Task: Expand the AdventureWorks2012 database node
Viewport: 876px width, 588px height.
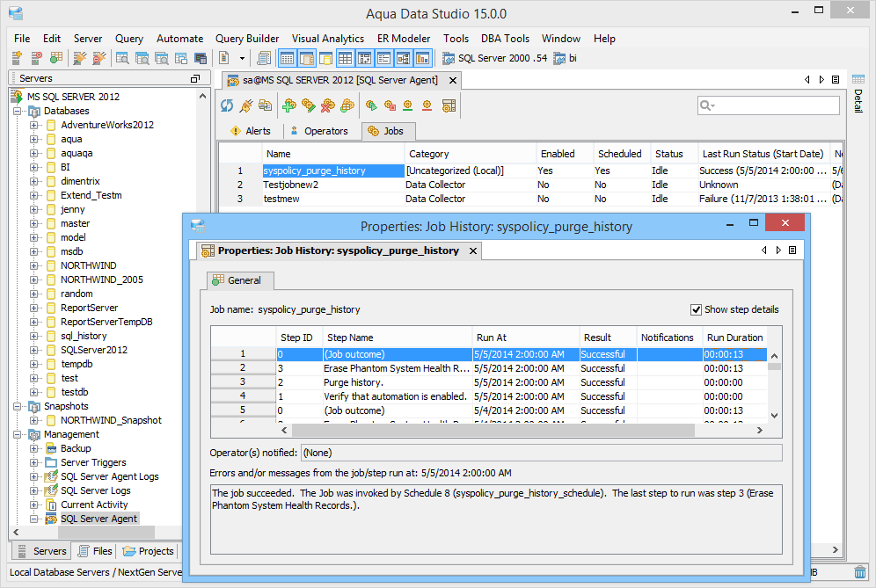Action: (x=34, y=125)
